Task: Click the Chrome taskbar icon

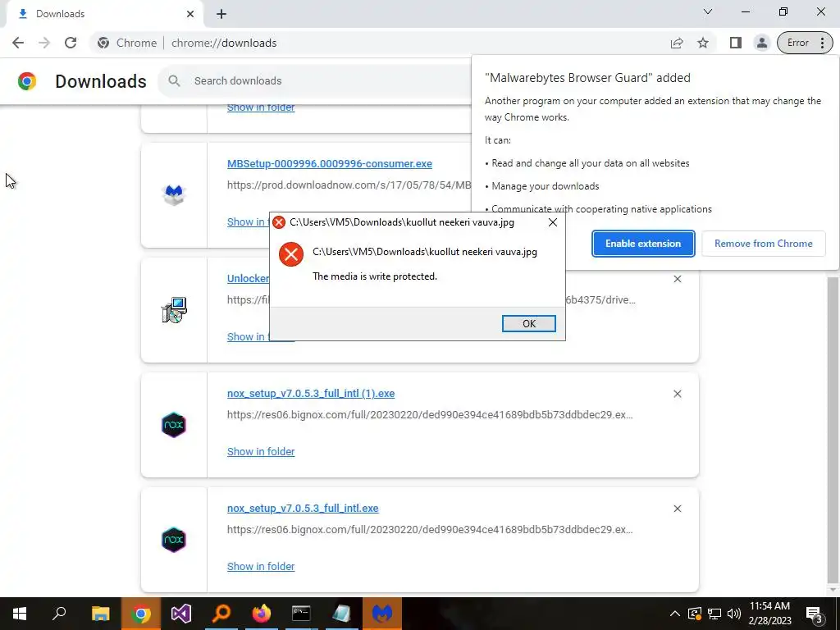Action: 141,614
